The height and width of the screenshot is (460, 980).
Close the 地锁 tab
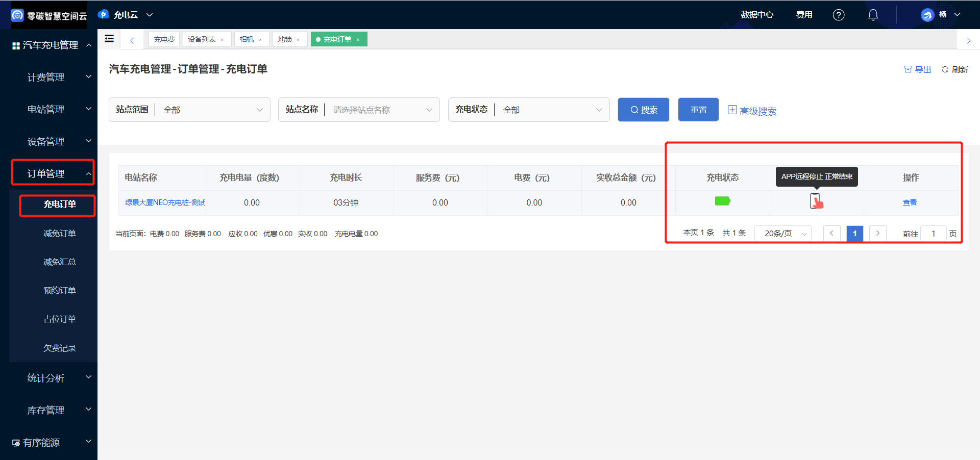(298, 40)
